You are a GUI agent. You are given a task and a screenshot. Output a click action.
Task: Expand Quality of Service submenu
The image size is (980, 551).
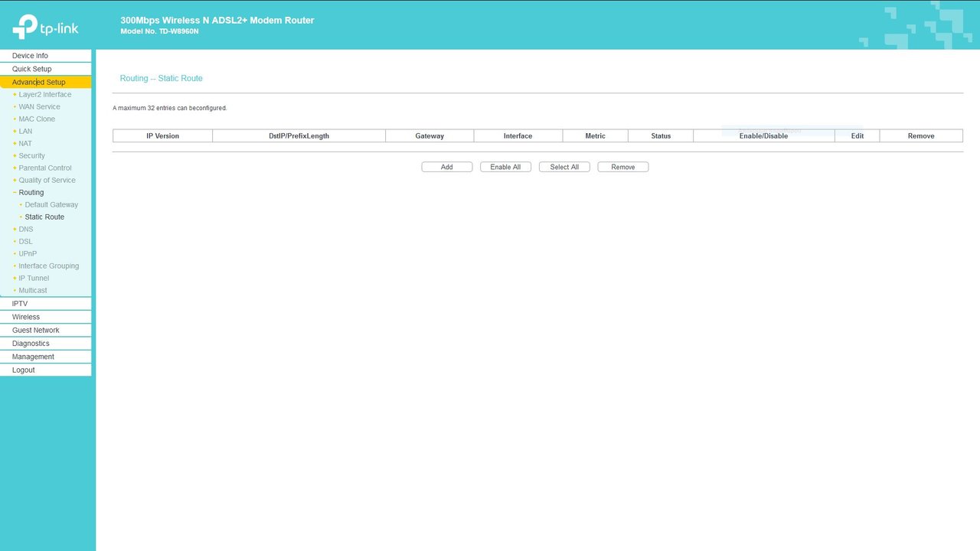(47, 181)
